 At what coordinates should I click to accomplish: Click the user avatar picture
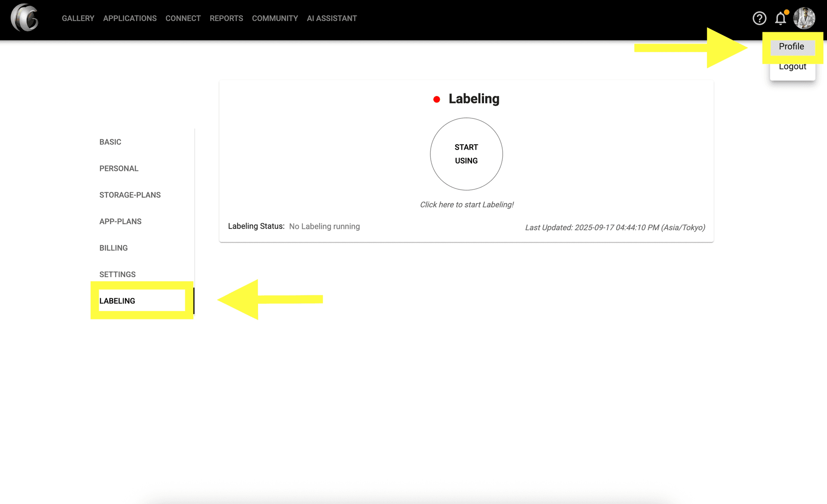pos(804,19)
